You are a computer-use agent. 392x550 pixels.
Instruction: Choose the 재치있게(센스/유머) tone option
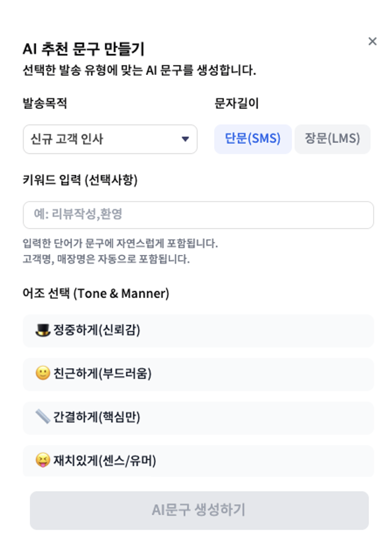[x=198, y=460]
